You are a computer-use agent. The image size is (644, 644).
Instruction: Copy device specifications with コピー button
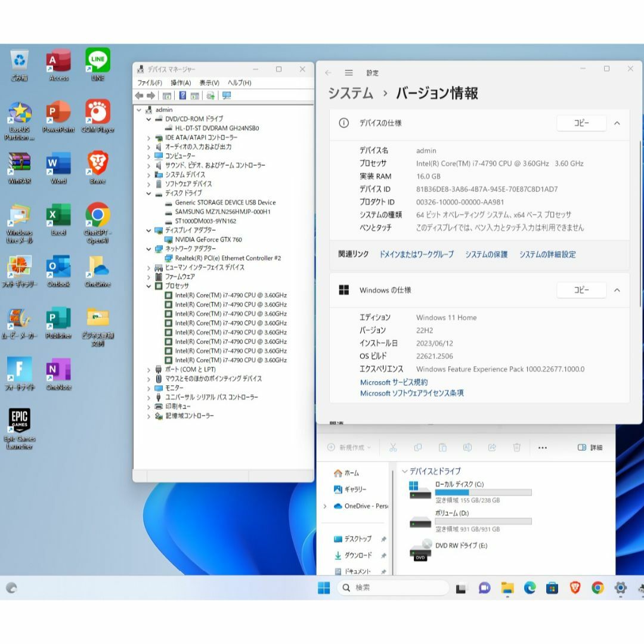pos(581,123)
